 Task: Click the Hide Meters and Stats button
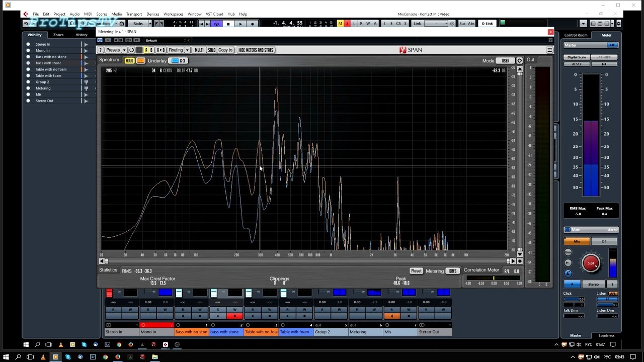click(x=256, y=50)
